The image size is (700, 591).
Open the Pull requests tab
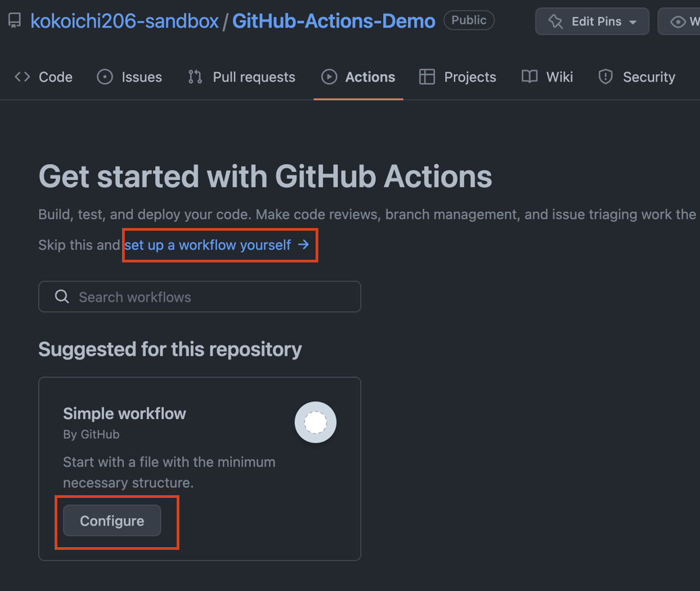pos(241,77)
